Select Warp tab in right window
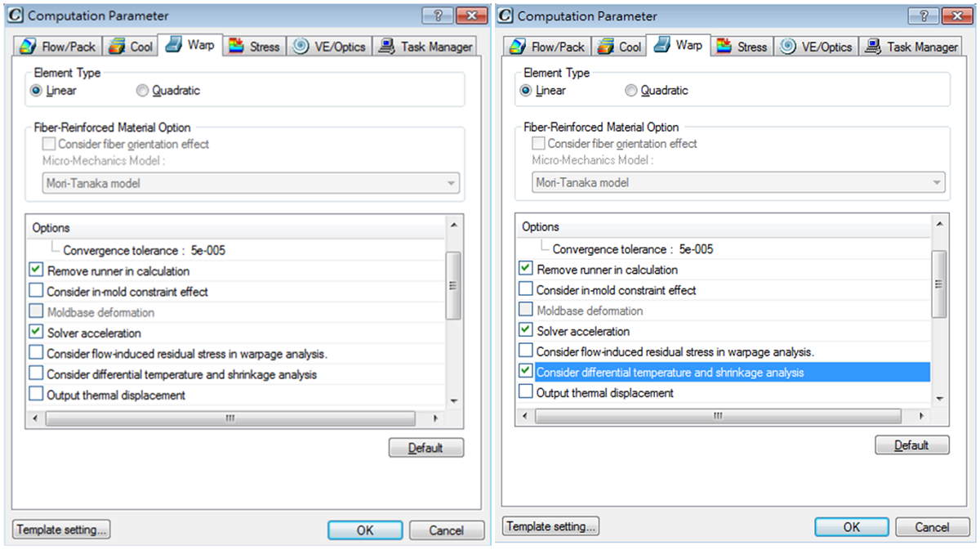Screen dimensions: 980x550 click(x=679, y=45)
